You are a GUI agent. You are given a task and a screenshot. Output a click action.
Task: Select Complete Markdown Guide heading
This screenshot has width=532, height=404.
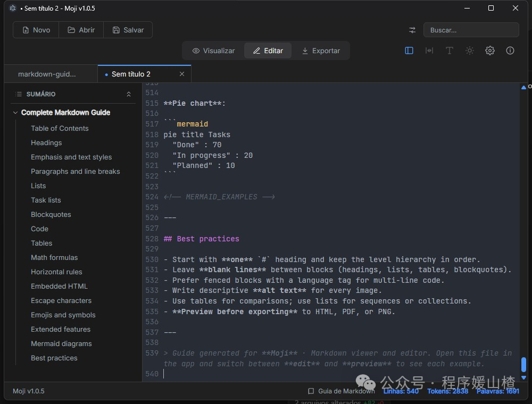click(65, 113)
